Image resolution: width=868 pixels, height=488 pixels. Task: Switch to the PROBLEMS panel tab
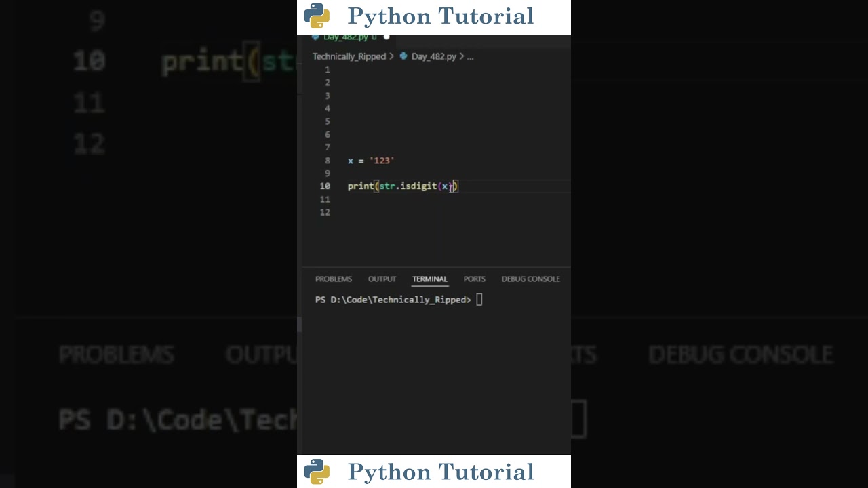coord(334,279)
